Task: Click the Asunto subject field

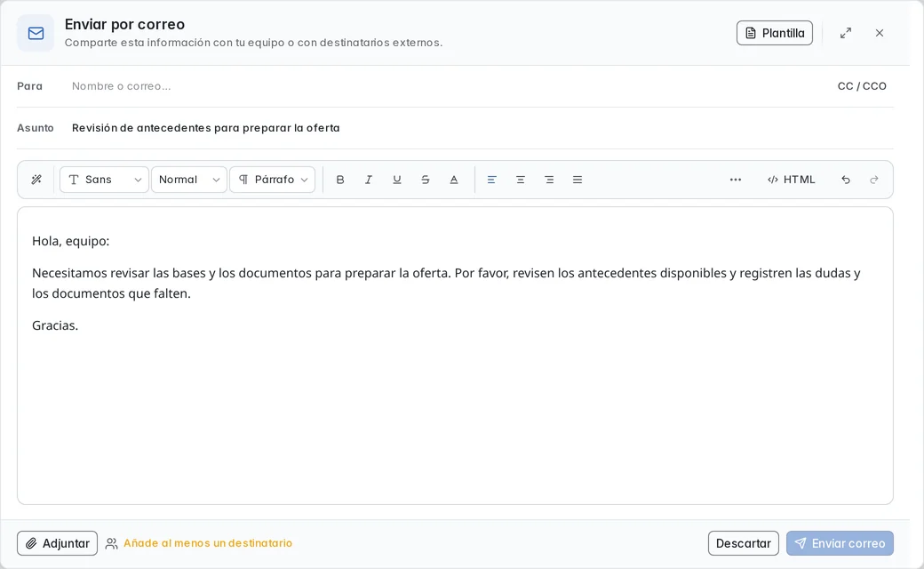Action: tap(482, 128)
